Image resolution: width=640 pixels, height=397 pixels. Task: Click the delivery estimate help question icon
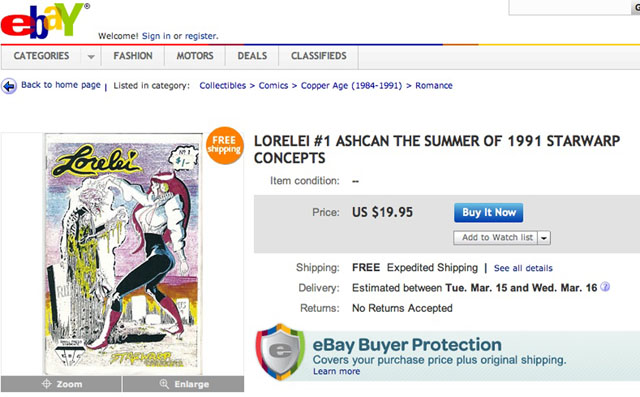(x=605, y=287)
